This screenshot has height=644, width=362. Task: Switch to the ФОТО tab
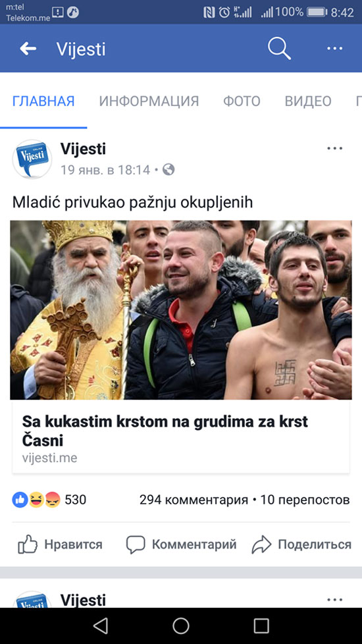click(x=242, y=101)
